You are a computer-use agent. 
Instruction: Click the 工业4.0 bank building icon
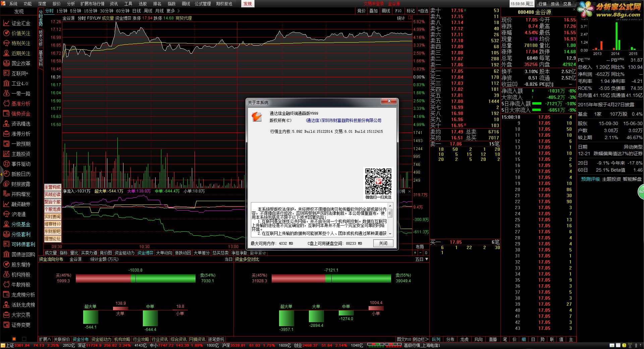coord(6,83)
